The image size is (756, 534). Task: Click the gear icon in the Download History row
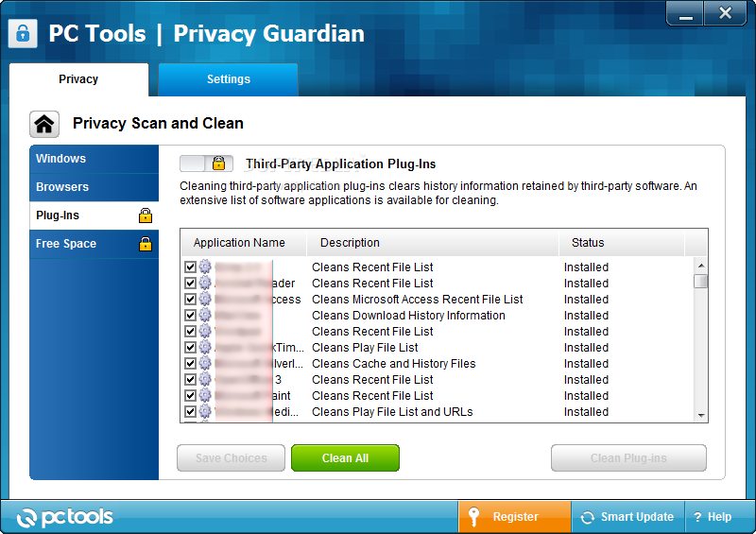[x=205, y=315]
